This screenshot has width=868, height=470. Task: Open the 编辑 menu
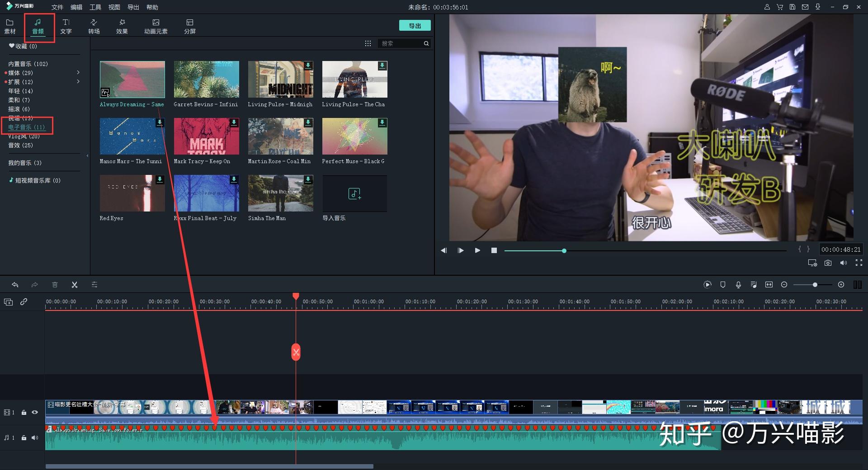tap(76, 7)
